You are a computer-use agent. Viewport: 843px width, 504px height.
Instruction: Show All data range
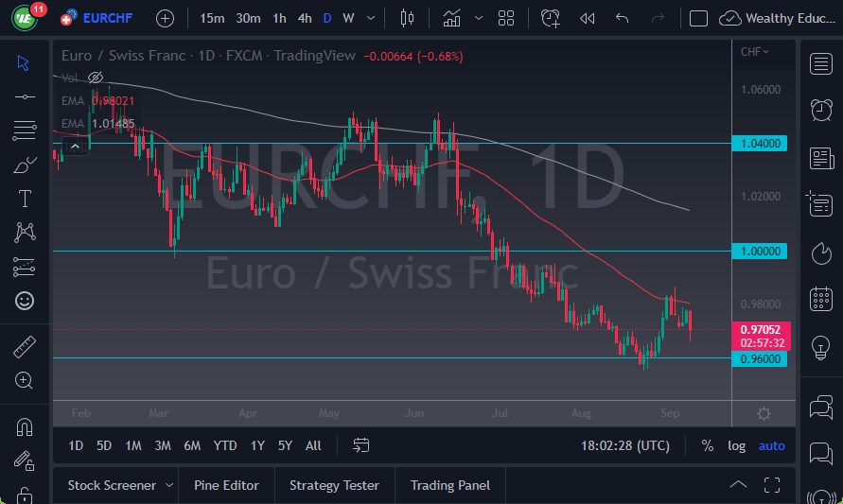coord(313,445)
